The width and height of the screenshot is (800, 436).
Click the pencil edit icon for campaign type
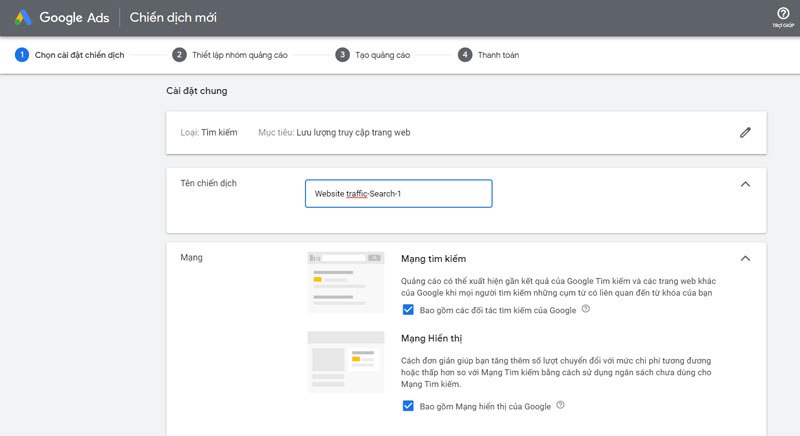pyautogui.click(x=745, y=132)
